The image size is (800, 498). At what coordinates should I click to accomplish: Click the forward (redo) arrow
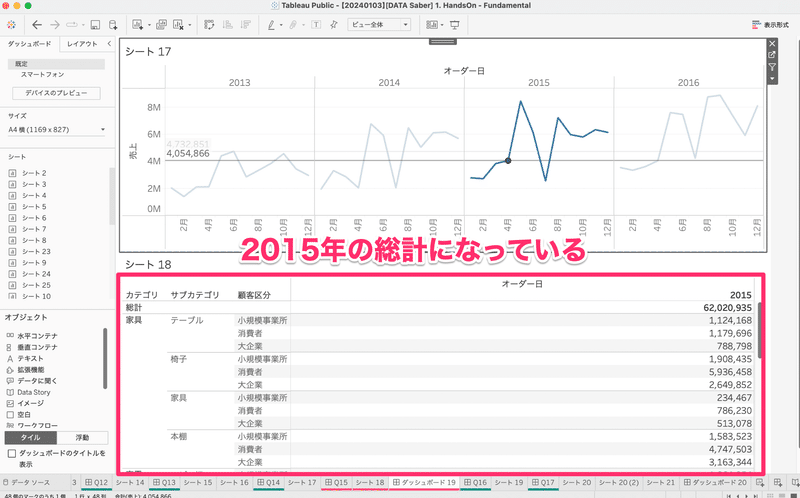(55, 24)
